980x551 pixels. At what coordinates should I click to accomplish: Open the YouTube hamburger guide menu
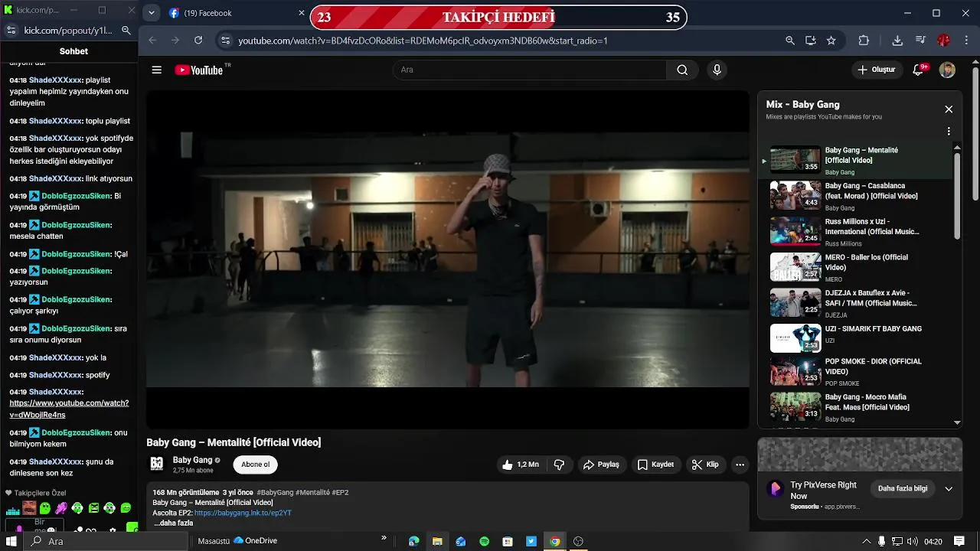coord(156,70)
